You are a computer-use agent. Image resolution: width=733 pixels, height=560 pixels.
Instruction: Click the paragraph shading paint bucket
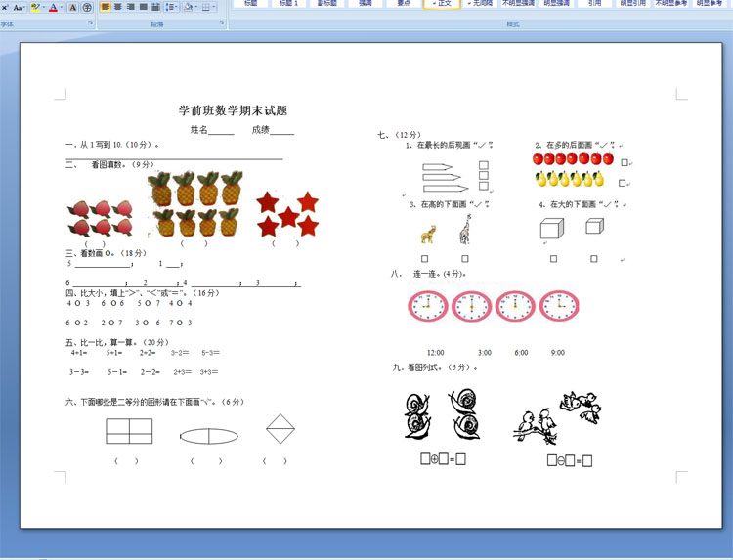(188, 7)
